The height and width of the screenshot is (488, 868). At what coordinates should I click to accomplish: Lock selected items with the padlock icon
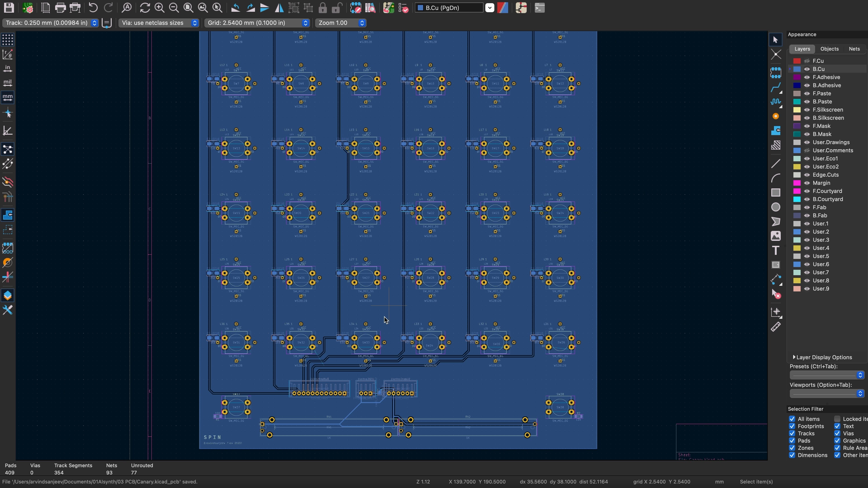323,8
